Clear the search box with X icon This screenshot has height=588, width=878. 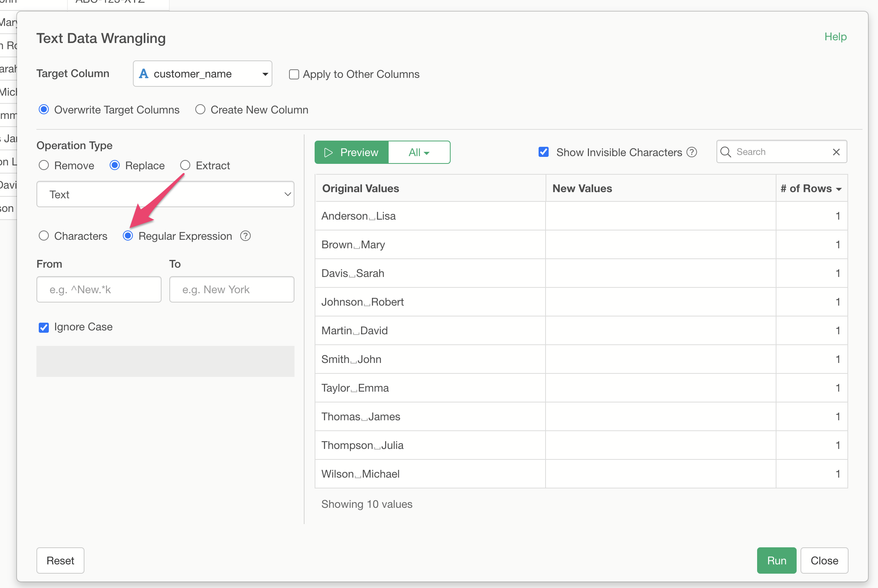click(836, 152)
